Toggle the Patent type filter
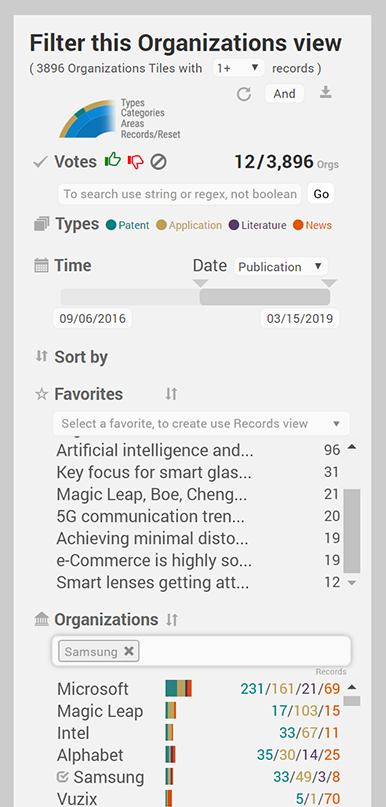 tap(127, 225)
